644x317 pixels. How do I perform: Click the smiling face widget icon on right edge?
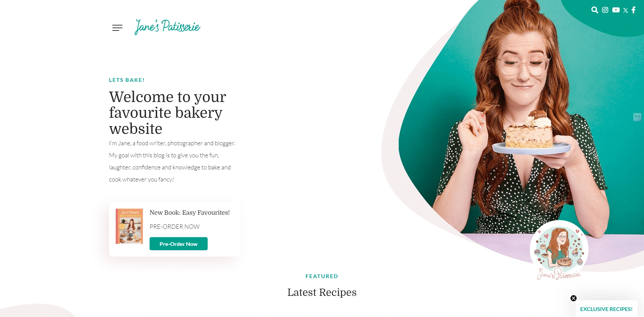tap(637, 117)
